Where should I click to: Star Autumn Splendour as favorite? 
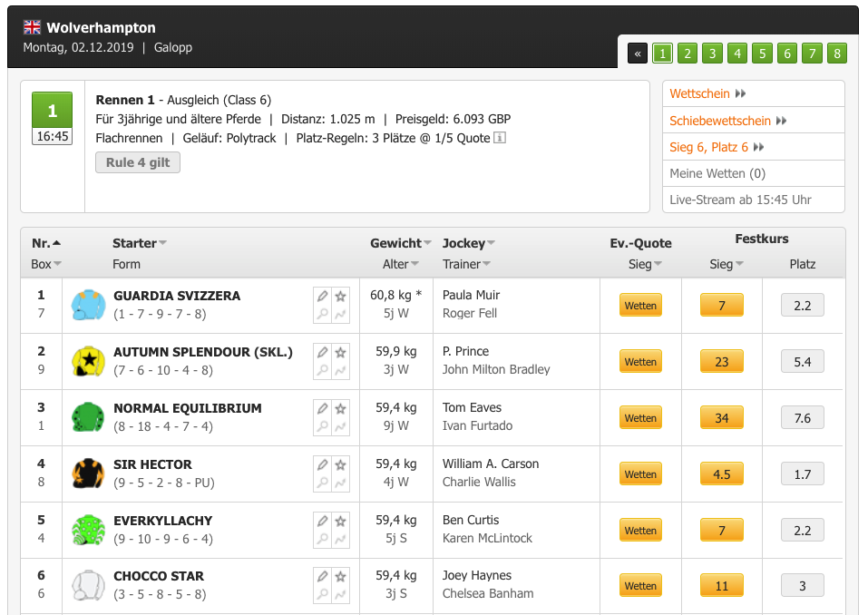tap(340, 352)
